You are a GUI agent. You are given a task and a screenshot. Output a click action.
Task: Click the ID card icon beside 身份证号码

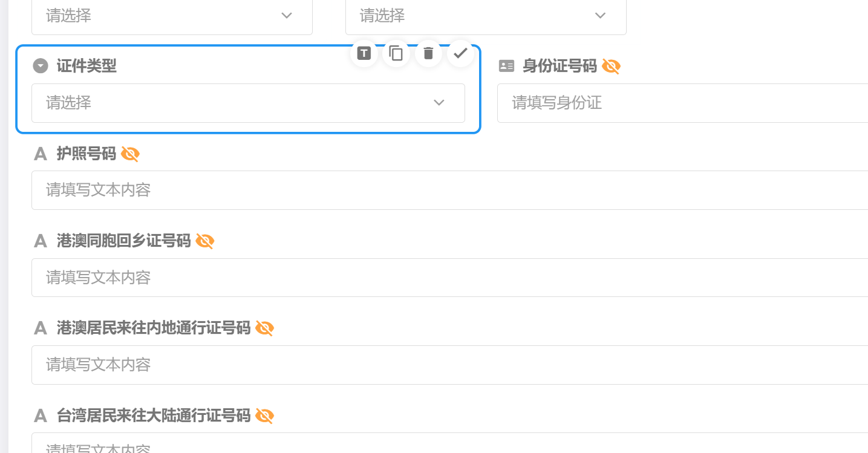[506, 66]
